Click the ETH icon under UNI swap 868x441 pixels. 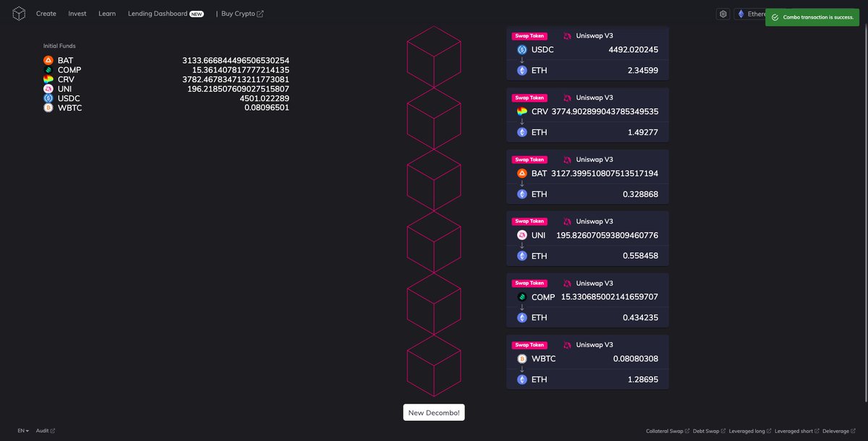[x=522, y=256]
